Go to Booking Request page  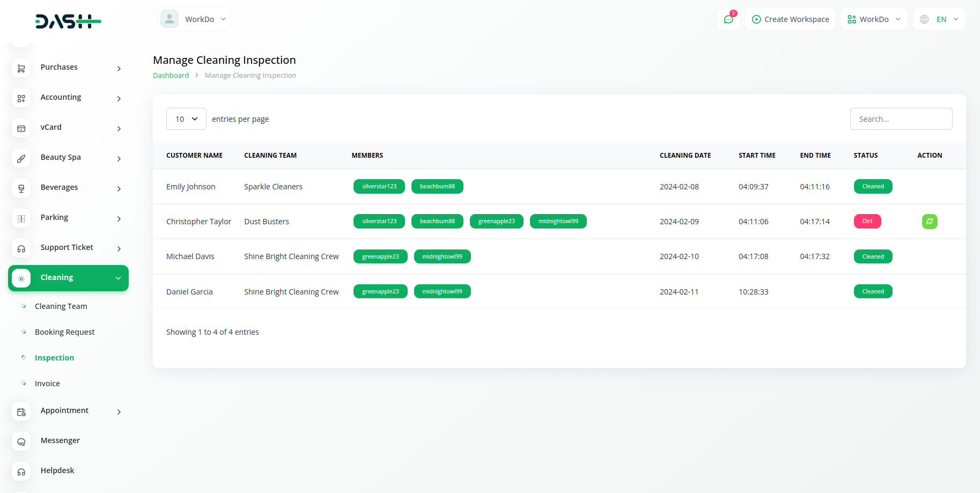64,332
